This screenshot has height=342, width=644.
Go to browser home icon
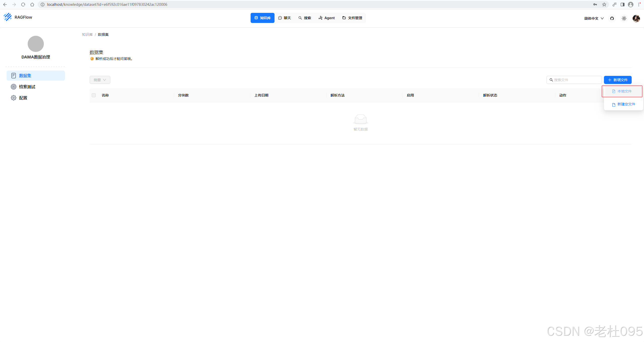[x=32, y=5]
